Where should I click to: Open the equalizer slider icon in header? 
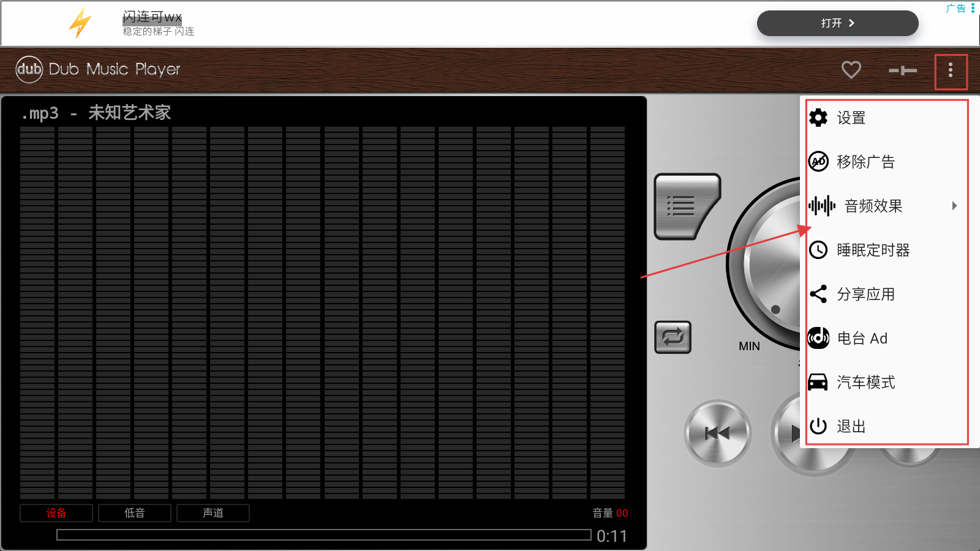902,70
